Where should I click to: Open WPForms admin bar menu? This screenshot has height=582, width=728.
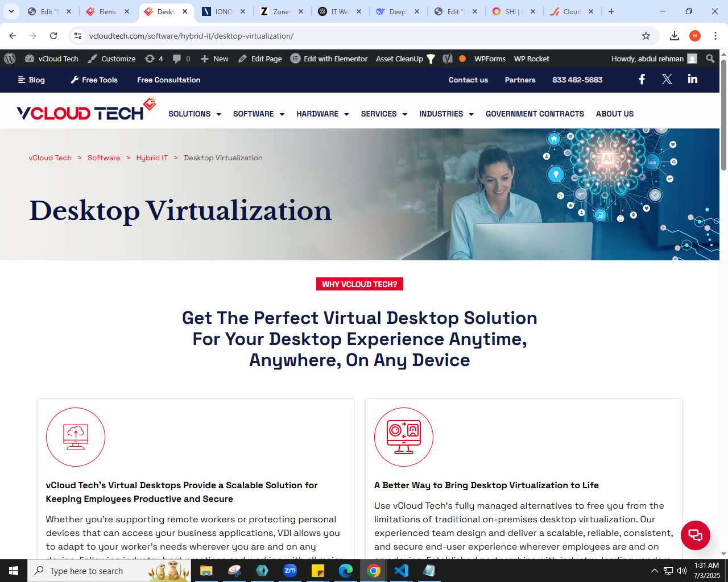(x=490, y=59)
